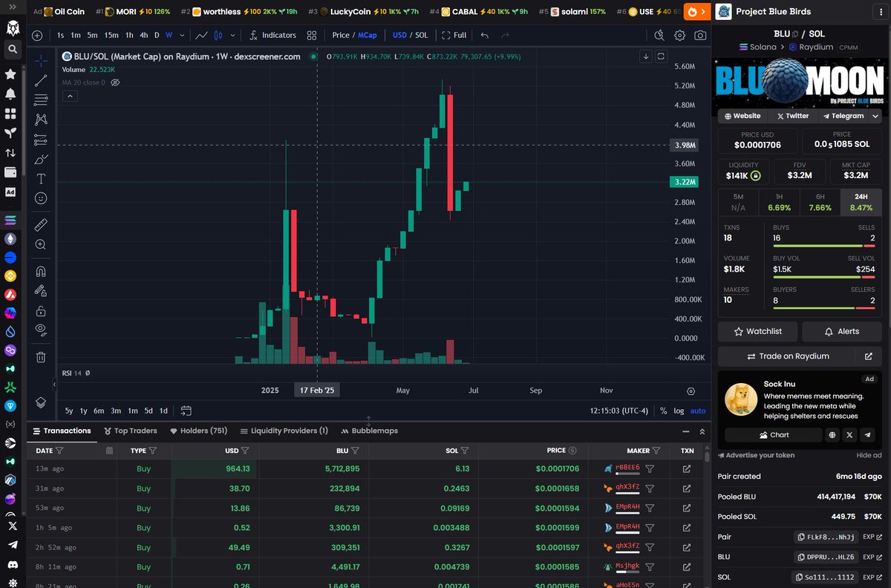Select the zoom in tool
Image resolution: width=891 pixels, height=588 pixels.
coord(41,244)
